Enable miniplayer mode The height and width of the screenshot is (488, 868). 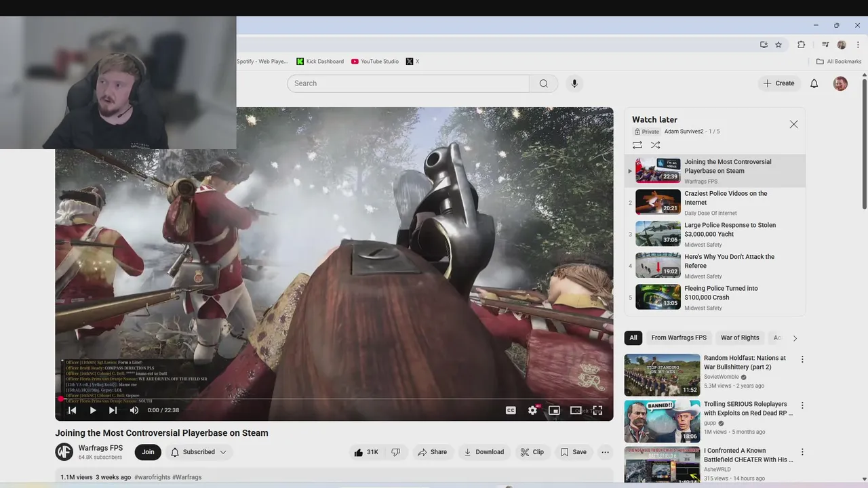click(554, 410)
